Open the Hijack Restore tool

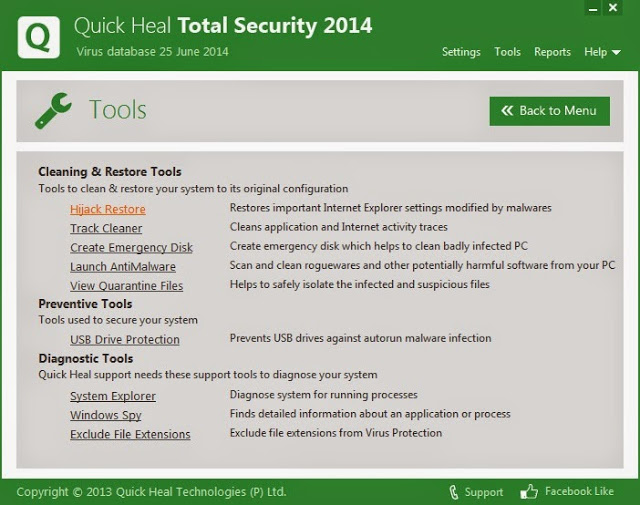[108, 209]
